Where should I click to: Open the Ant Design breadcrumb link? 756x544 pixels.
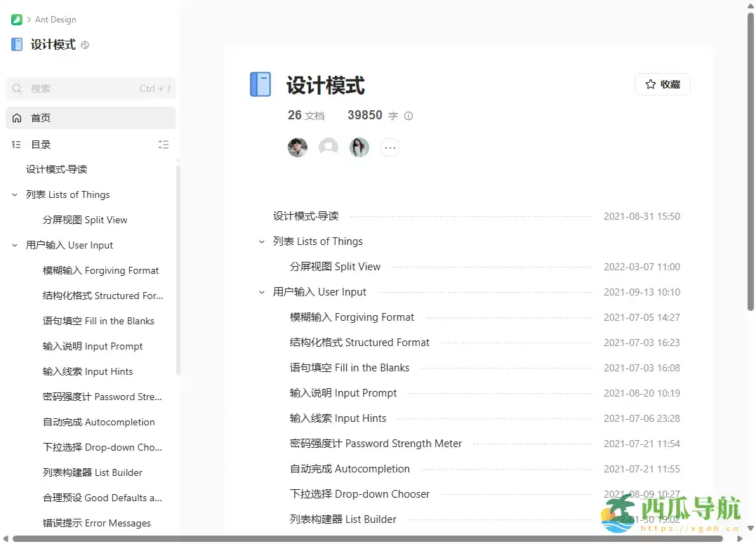click(55, 19)
